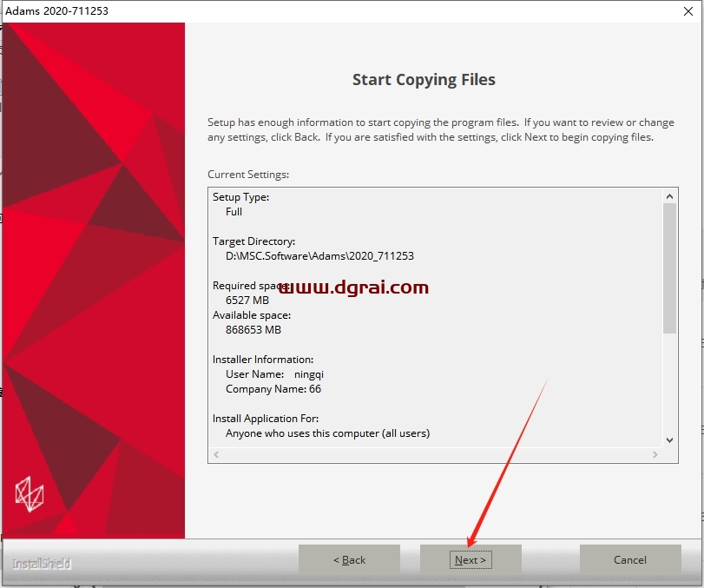
Task: Click the "User Name: ningqi" line
Action: coord(274,374)
